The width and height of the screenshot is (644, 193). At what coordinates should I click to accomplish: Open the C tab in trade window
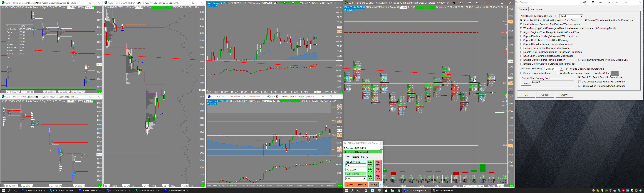[x=367, y=157]
